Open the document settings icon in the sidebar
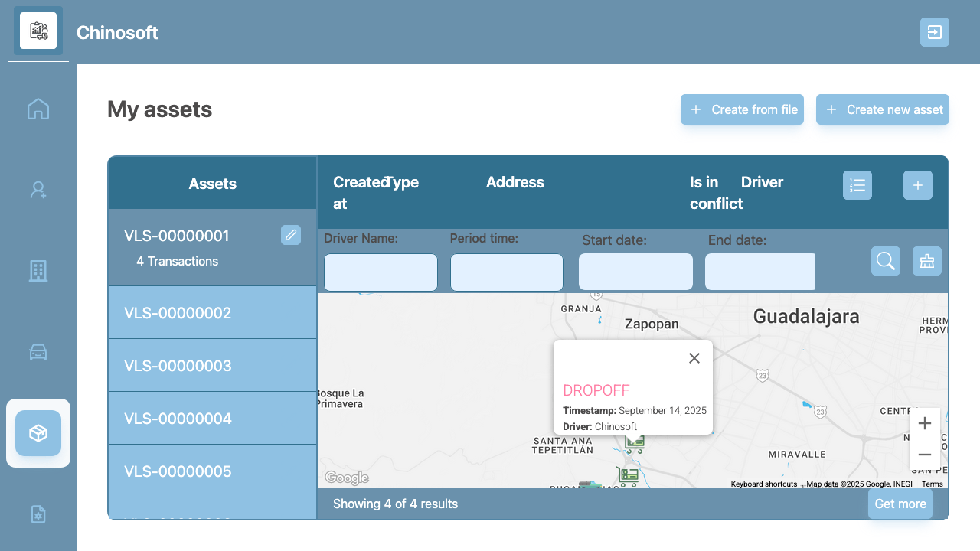The image size is (980, 551). tap(38, 514)
